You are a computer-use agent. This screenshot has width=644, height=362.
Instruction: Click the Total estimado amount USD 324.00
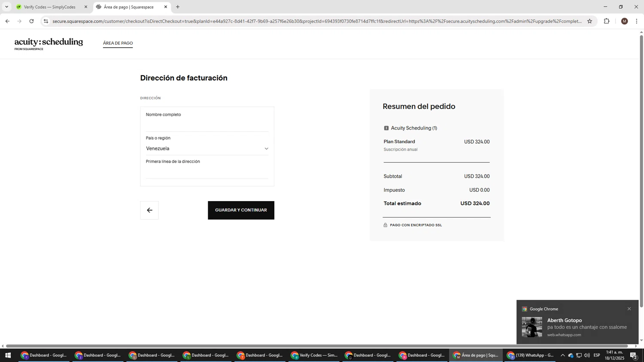click(x=475, y=203)
